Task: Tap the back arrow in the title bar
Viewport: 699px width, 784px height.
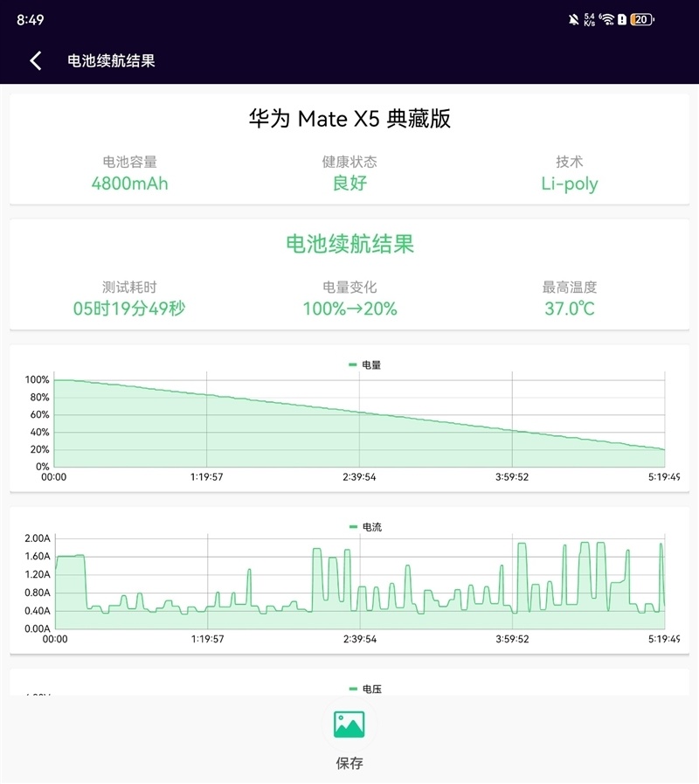Action: click(x=33, y=59)
